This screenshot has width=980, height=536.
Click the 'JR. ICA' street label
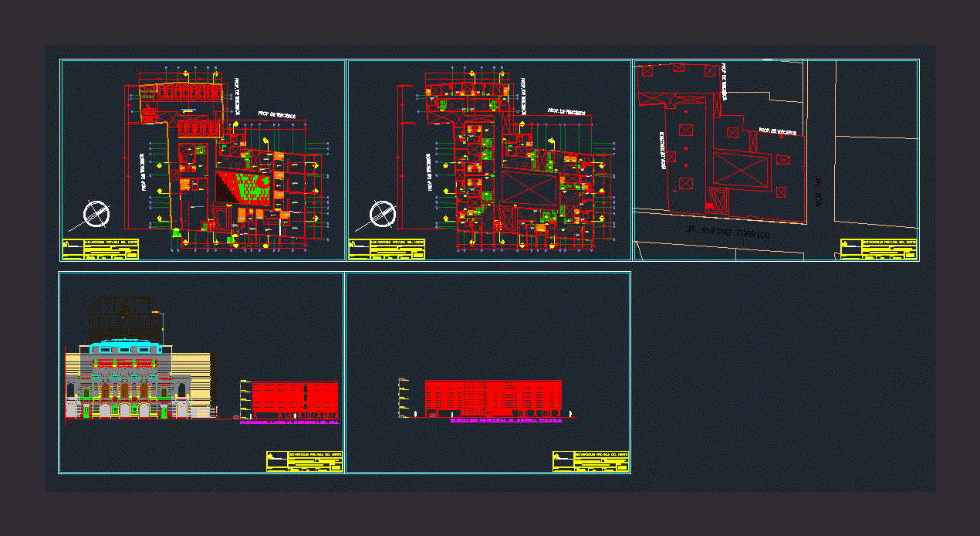[817, 191]
